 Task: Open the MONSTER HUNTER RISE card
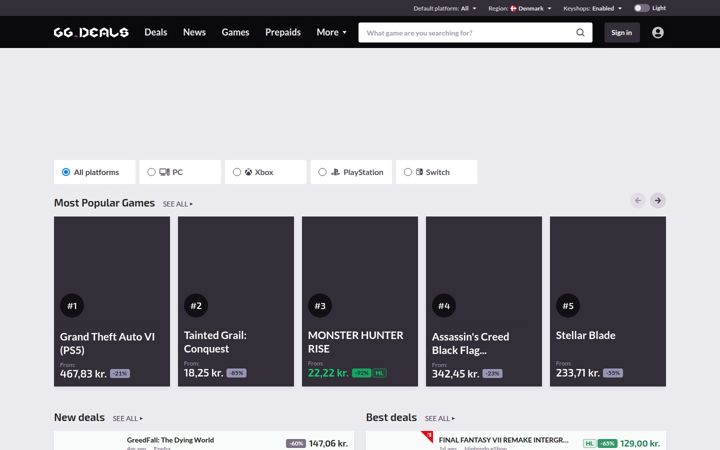point(360,301)
